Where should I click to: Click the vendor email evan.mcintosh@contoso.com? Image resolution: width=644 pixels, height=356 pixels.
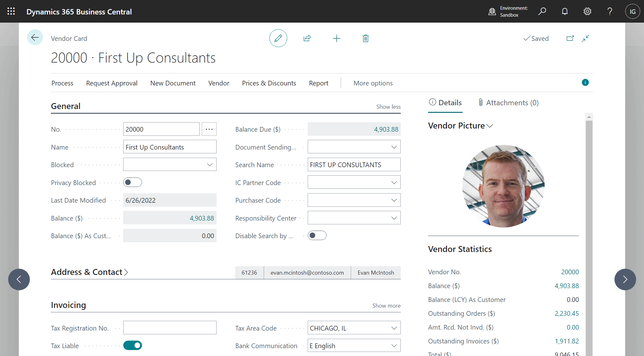pyautogui.click(x=307, y=272)
